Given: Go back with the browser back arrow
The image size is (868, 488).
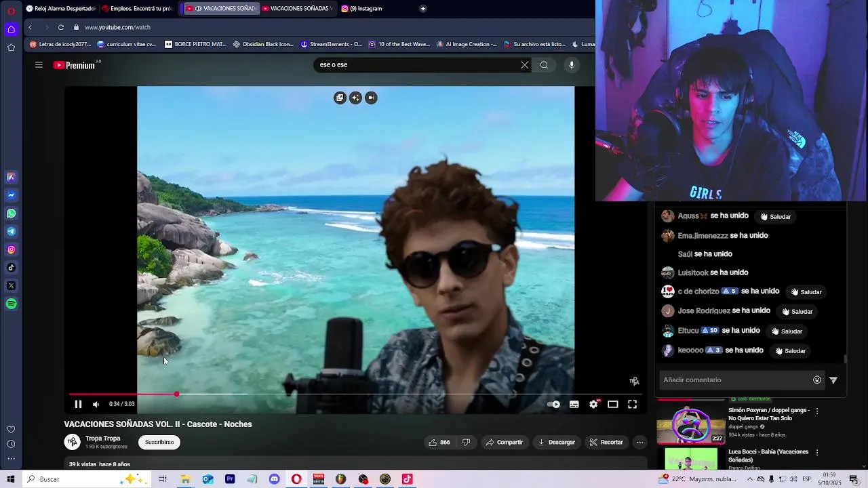Looking at the screenshot, I should coord(30,27).
